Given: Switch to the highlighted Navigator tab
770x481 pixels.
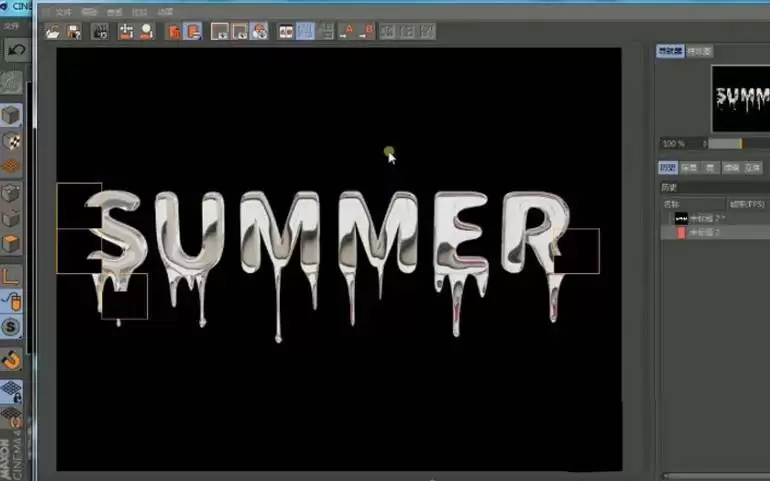Looking at the screenshot, I should click(x=670, y=51).
